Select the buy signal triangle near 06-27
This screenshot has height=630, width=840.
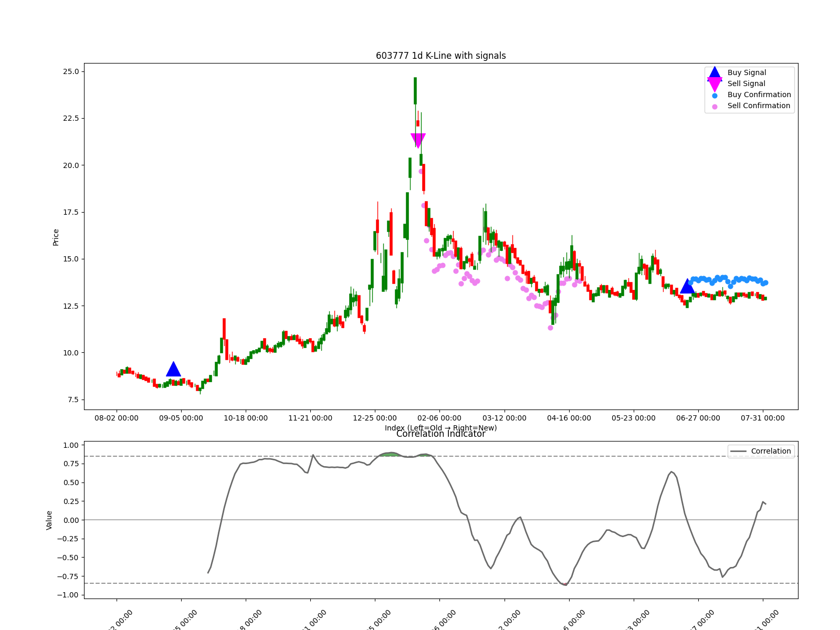tap(687, 287)
